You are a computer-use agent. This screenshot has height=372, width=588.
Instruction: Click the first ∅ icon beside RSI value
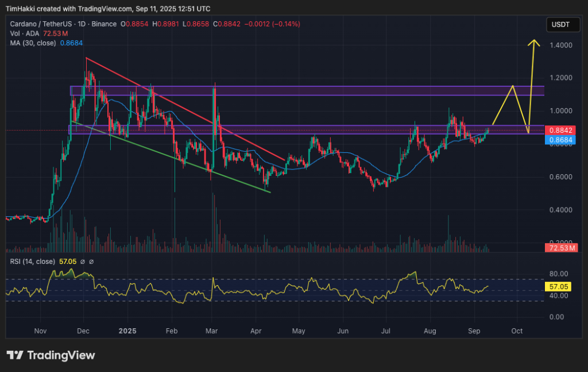(82, 262)
